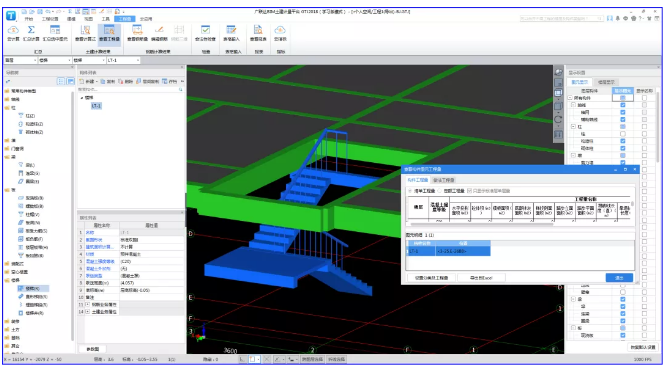
Task: Click the 退出 button in the dialog
Action: (619, 278)
